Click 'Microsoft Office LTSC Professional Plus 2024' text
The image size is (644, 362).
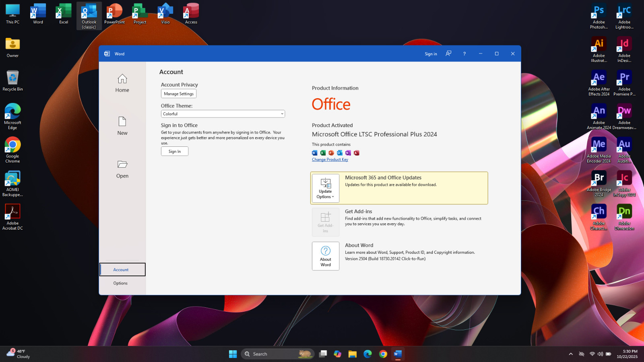pos(374,134)
